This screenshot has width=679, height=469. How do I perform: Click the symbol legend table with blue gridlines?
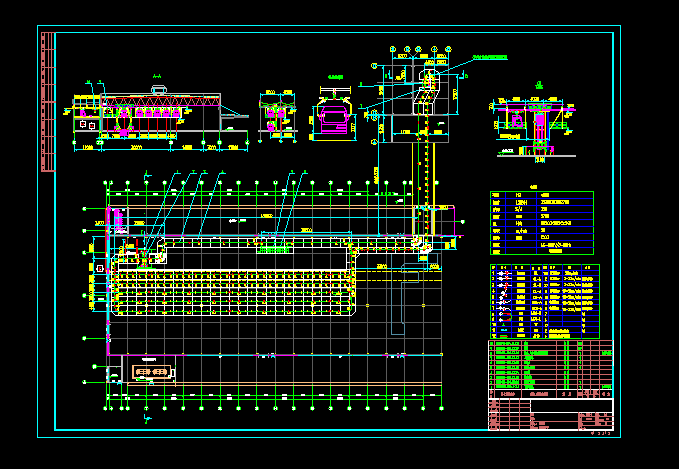545,301
